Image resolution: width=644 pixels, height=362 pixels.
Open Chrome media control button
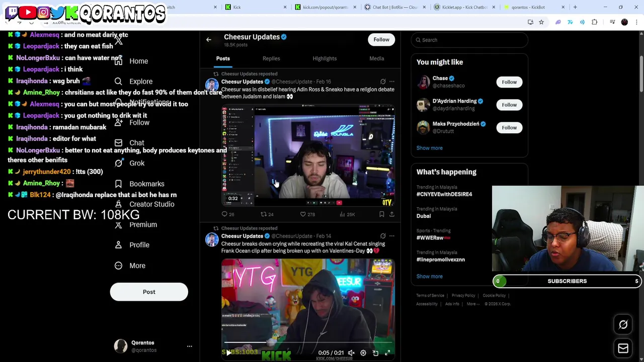click(612, 22)
